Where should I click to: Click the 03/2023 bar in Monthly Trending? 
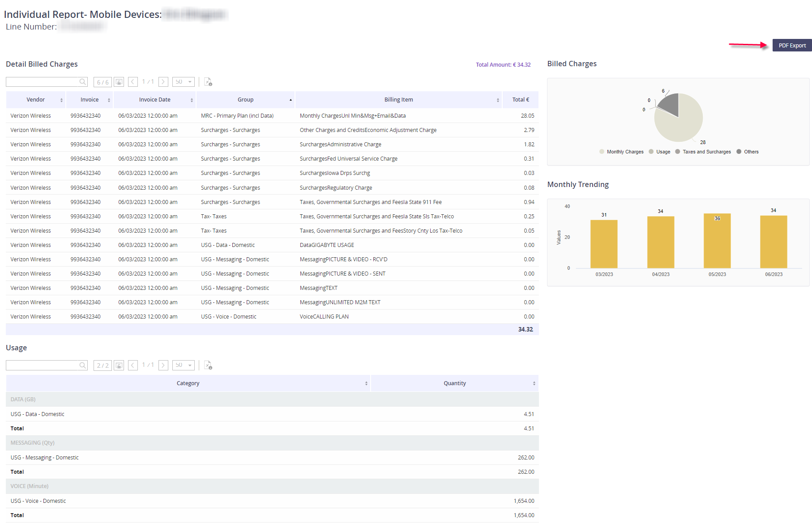(x=604, y=244)
